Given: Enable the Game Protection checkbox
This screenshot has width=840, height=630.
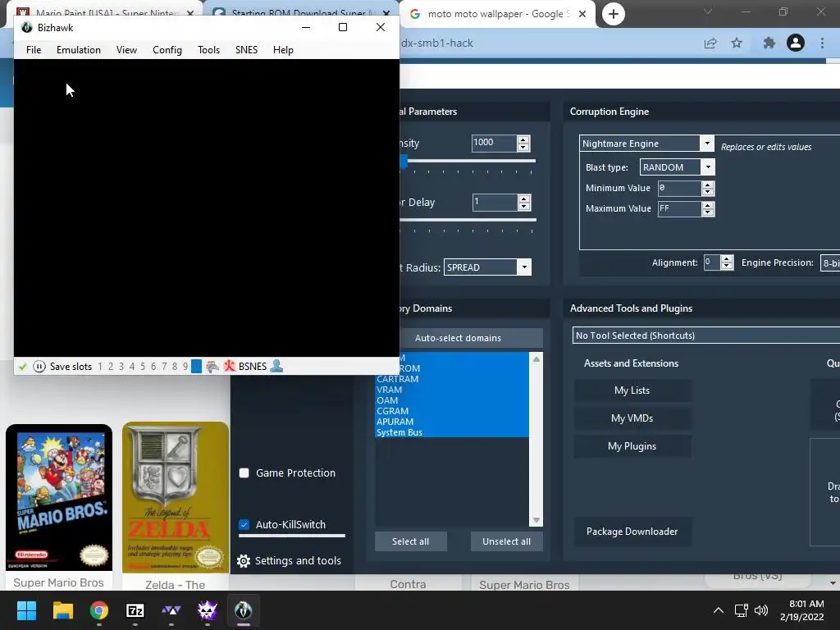Looking at the screenshot, I should (244, 472).
